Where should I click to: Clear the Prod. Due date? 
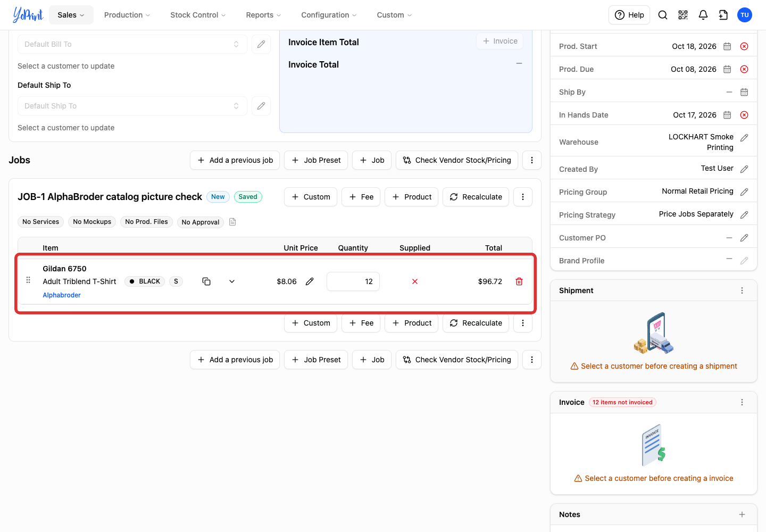point(744,69)
